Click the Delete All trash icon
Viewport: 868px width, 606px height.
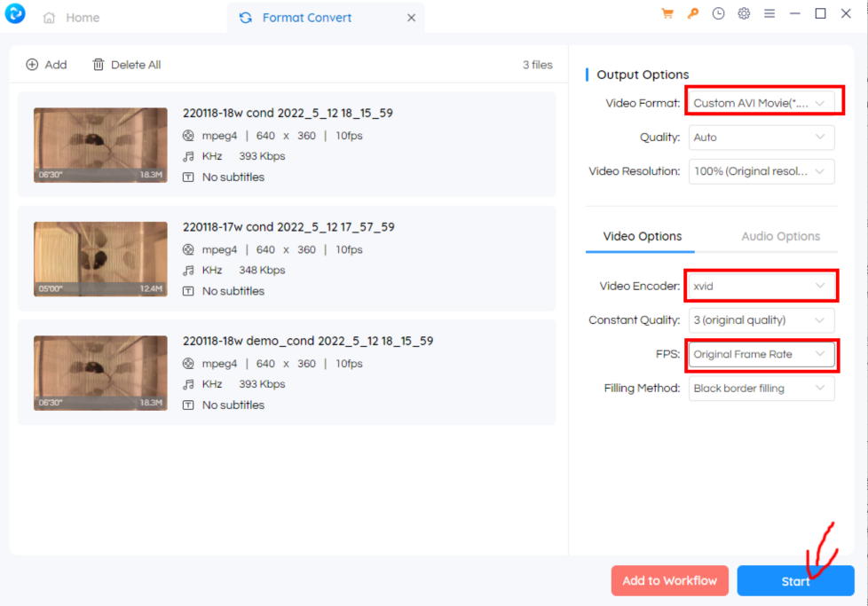pos(99,65)
